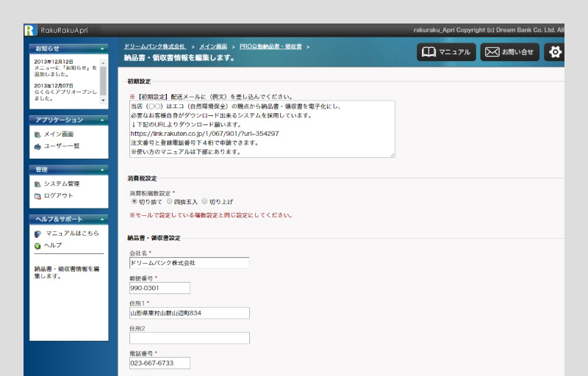This screenshot has height=376, width=588.
Task: Click the メイン画面 sidebar icon
Action: pyautogui.click(x=37, y=134)
